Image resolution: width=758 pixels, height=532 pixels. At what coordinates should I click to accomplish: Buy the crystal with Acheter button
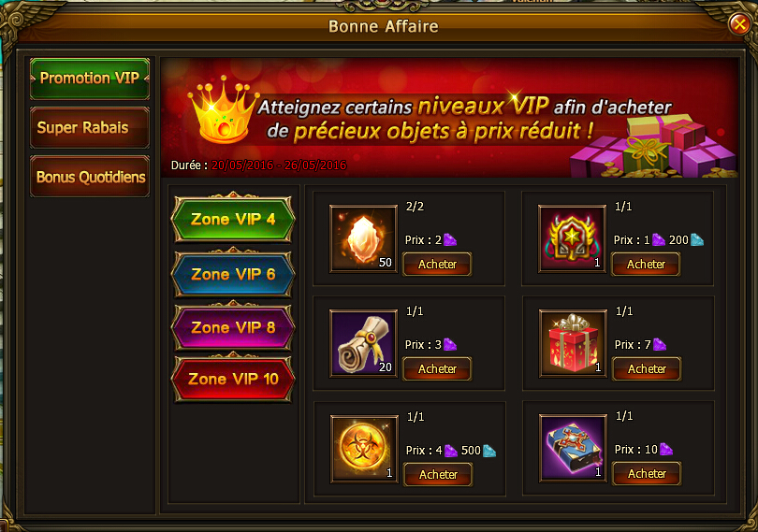(437, 265)
